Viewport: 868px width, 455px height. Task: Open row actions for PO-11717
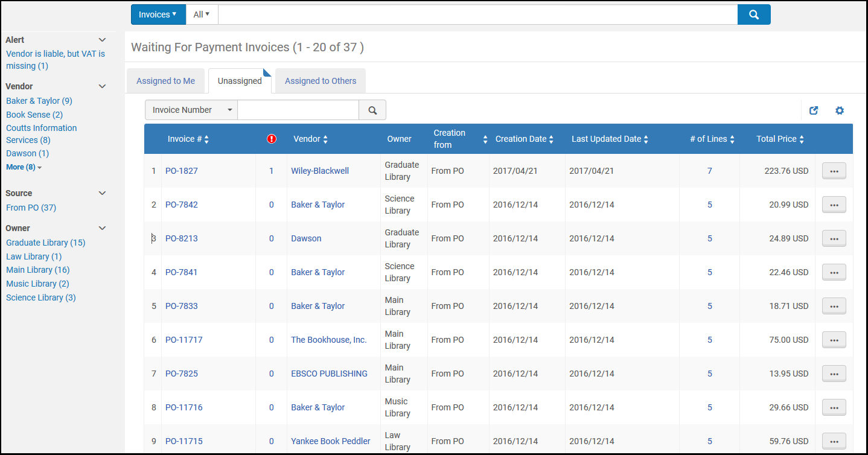click(x=834, y=340)
